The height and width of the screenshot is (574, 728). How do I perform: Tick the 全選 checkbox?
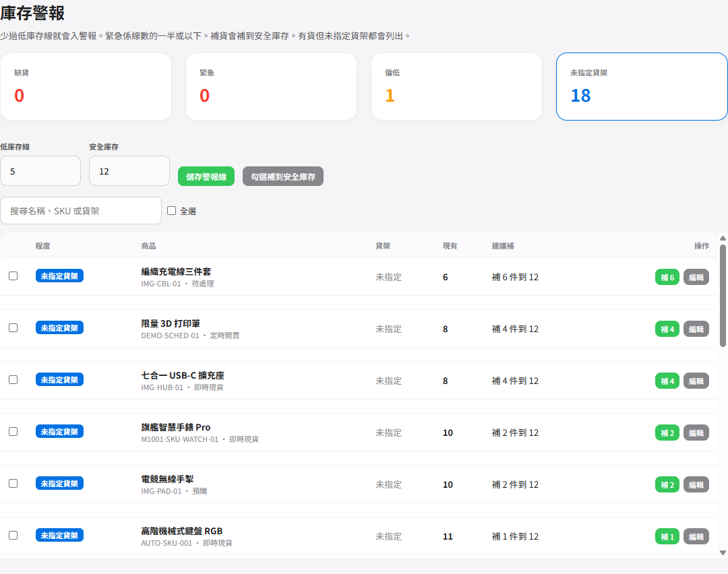(171, 211)
